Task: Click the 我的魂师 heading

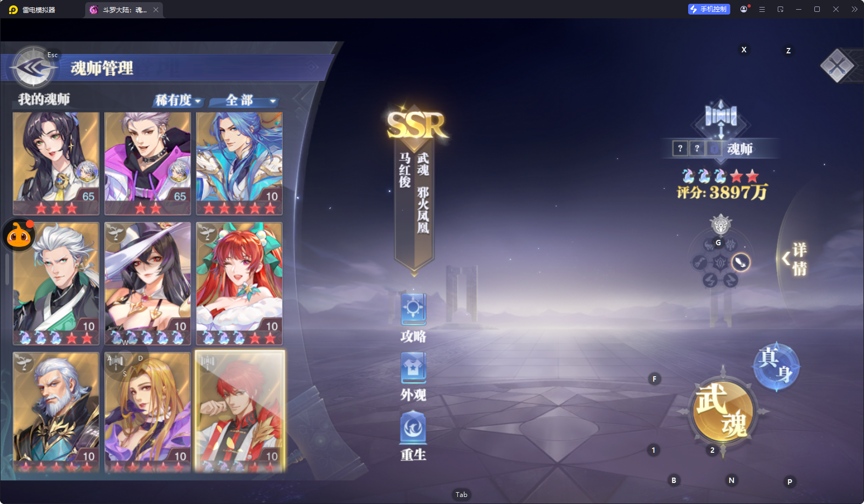Action: (44, 99)
